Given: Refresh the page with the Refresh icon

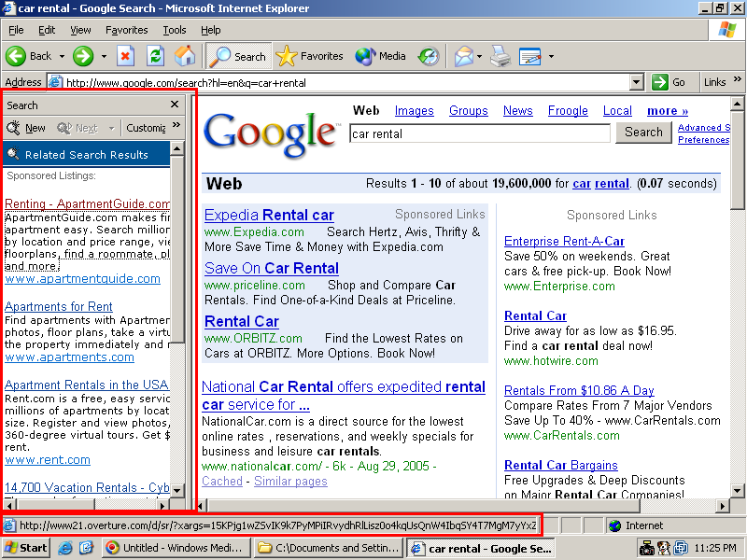Looking at the screenshot, I should coord(155,56).
